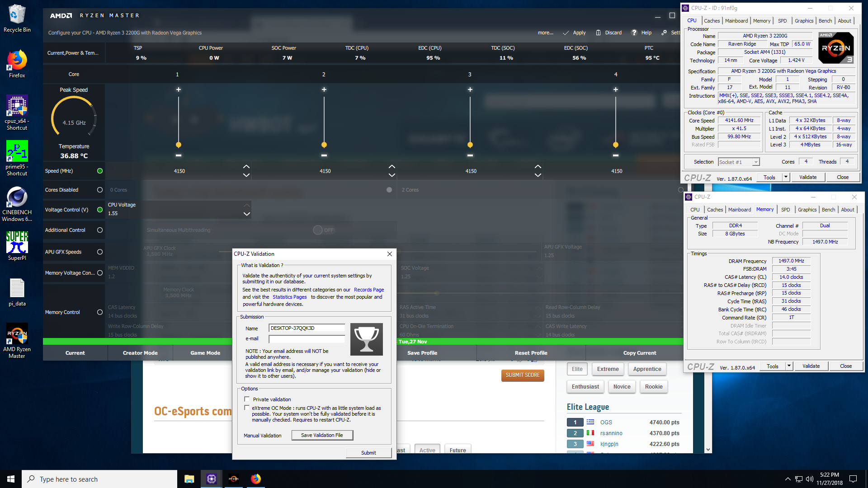Decrease Core 4 speed with minus icon
This screenshot has width=868, height=488.
pyautogui.click(x=616, y=155)
